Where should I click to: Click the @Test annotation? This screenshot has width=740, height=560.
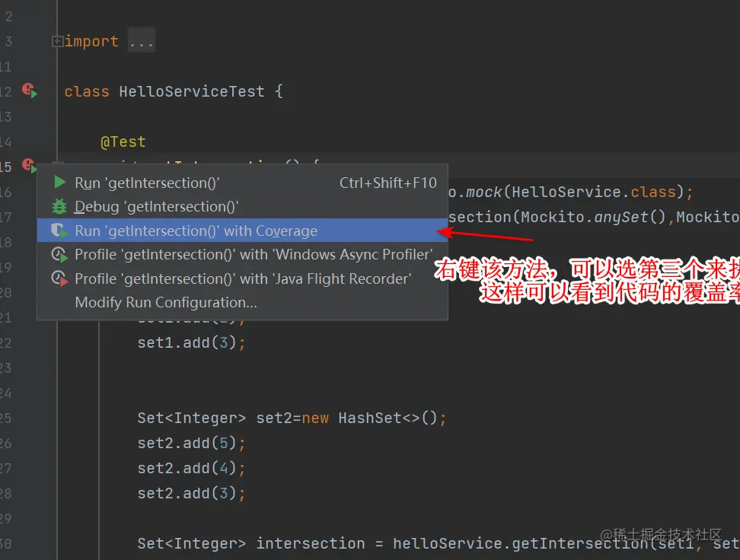[x=123, y=142]
